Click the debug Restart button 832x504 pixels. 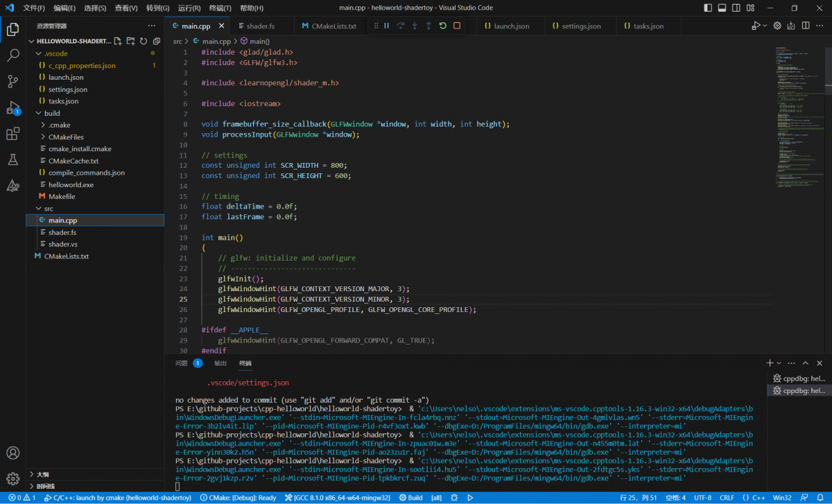point(442,26)
